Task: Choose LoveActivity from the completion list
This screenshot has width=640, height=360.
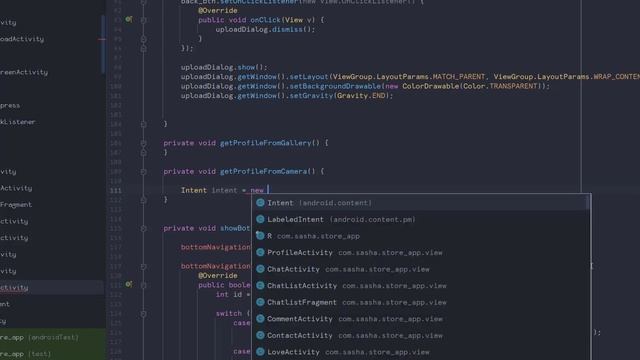Action: coord(421,352)
